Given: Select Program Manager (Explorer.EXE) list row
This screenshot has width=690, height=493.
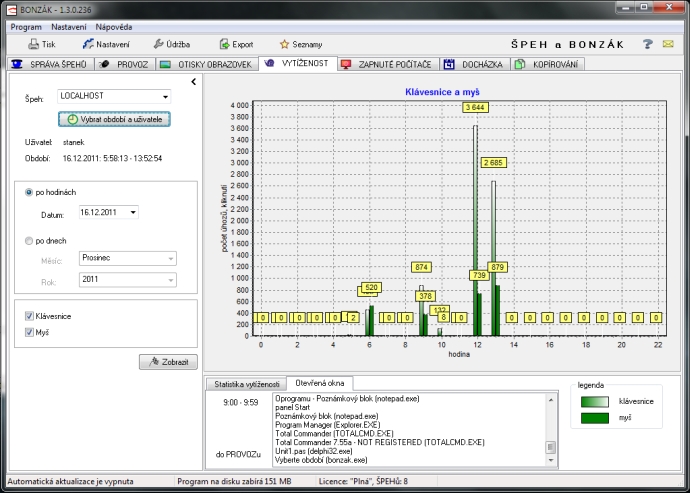Looking at the screenshot, I should pyautogui.click(x=327, y=425).
